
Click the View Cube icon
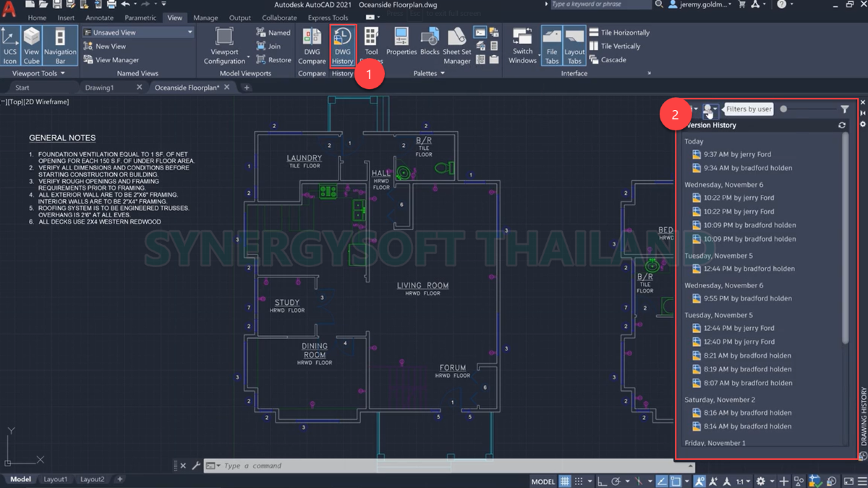click(x=31, y=43)
